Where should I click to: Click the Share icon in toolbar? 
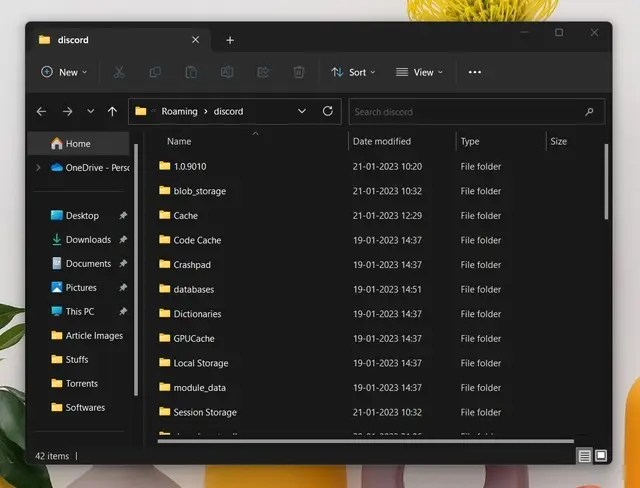point(263,72)
